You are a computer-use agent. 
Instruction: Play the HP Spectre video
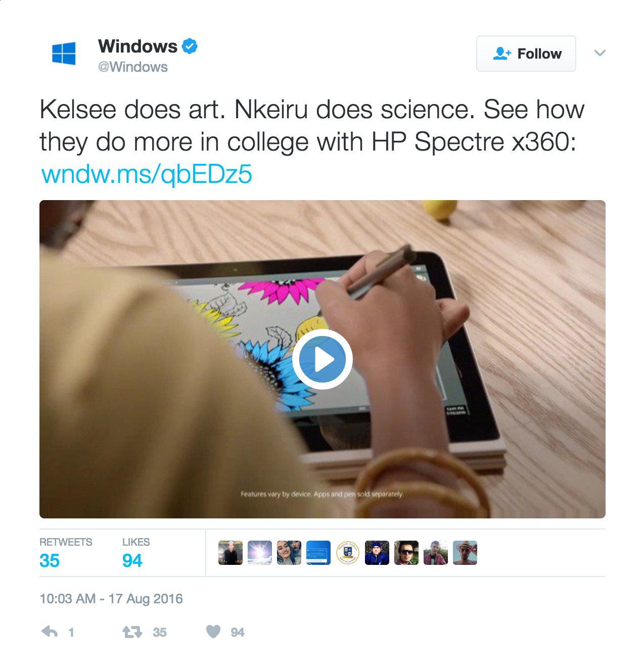323,359
